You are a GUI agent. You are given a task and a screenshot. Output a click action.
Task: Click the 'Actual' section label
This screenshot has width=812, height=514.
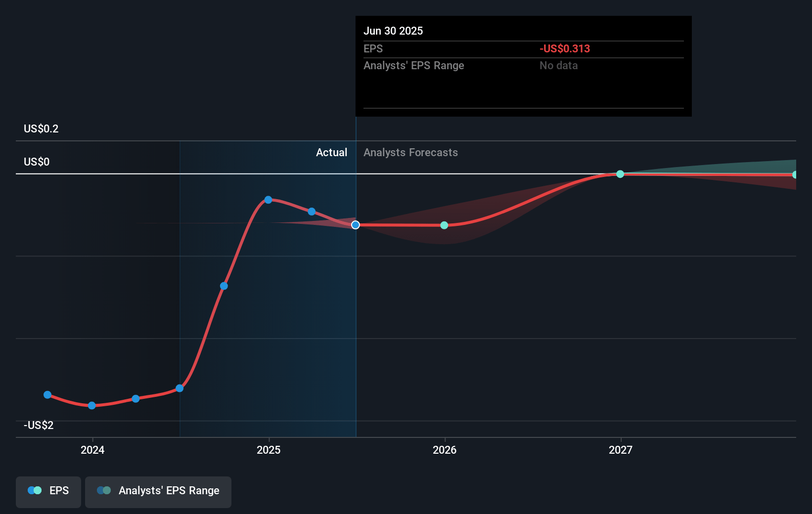coord(331,153)
